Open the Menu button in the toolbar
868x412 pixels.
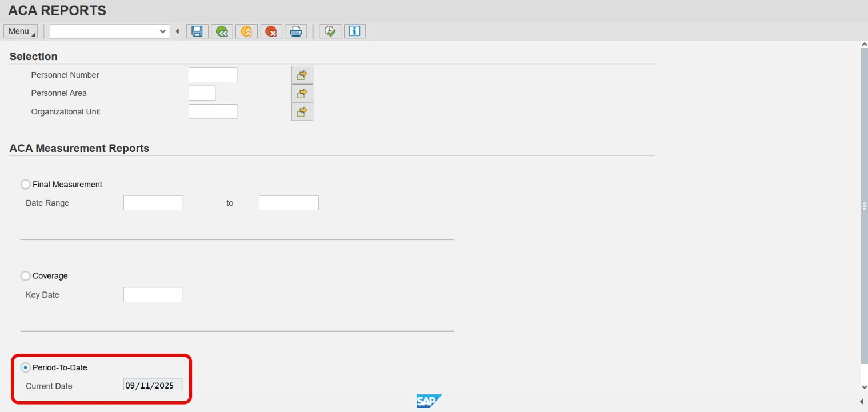tap(21, 31)
